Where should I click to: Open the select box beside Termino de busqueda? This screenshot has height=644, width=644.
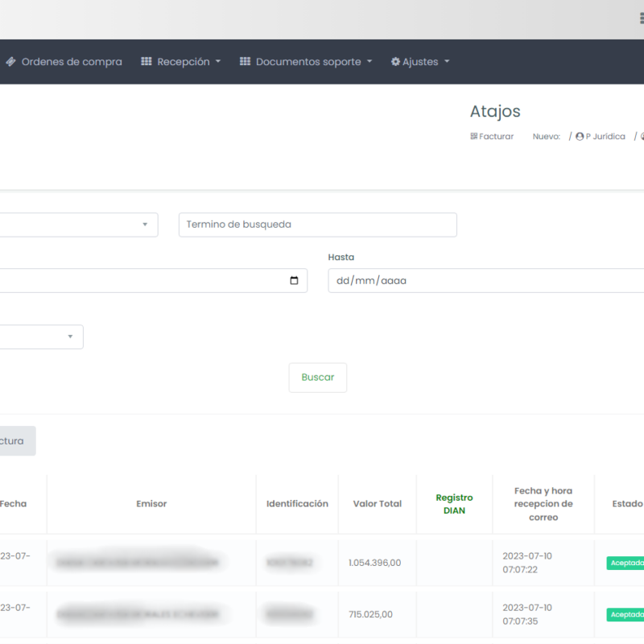tap(79, 225)
